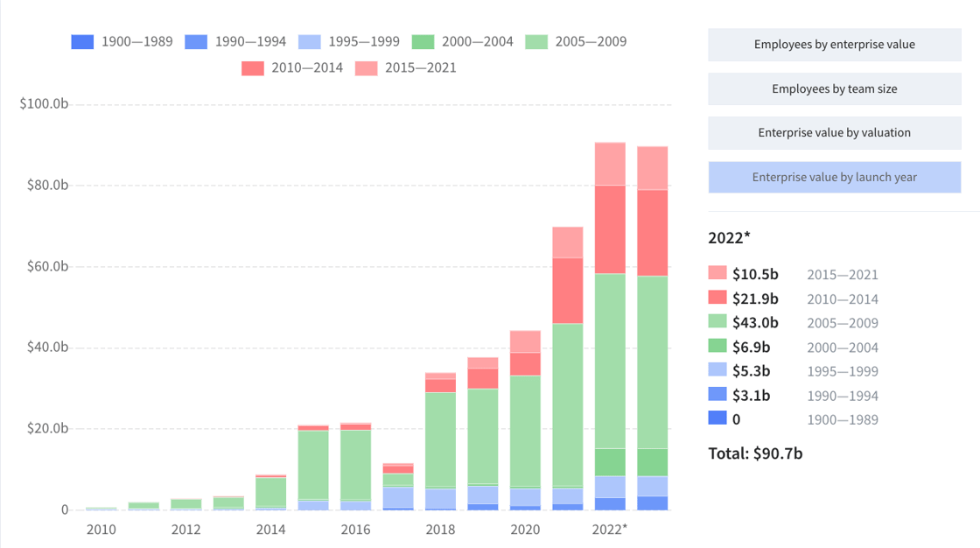This screenshot has height=548, width=980.
Task: Click the 2022* heading above the breakdown list
Action: [729, 238]
